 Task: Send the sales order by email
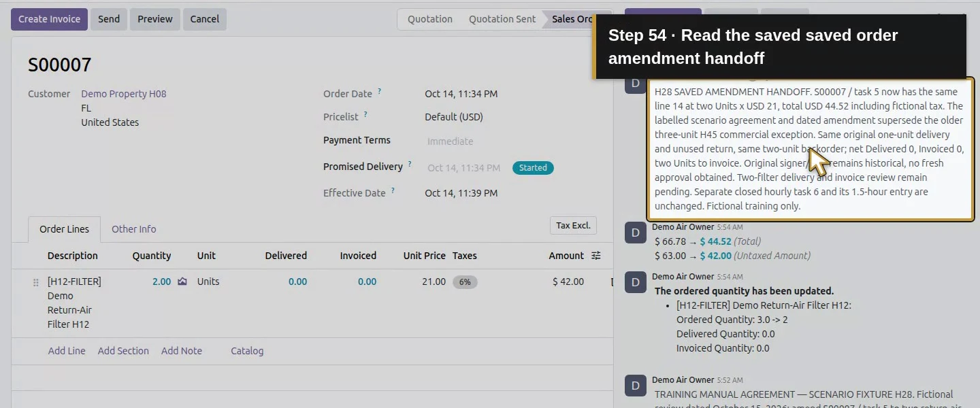click(x=109, y=19)
